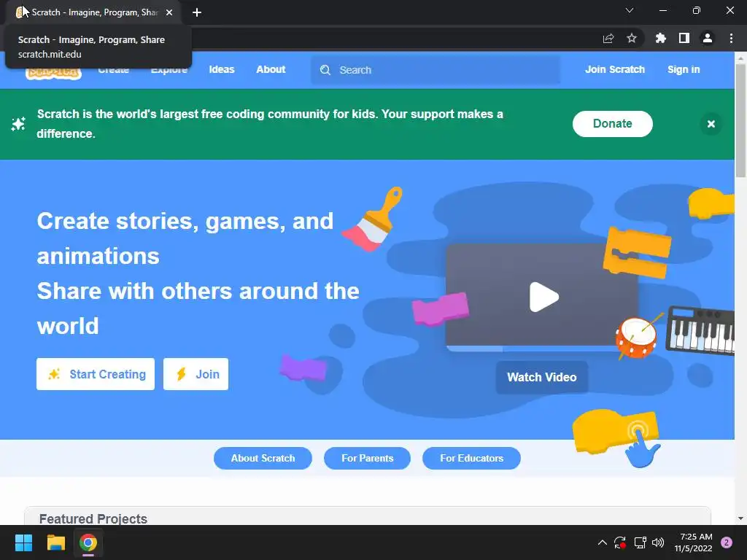Click the Scratch search field
Viewport: 747px width, 560px height.
[436, 70]
